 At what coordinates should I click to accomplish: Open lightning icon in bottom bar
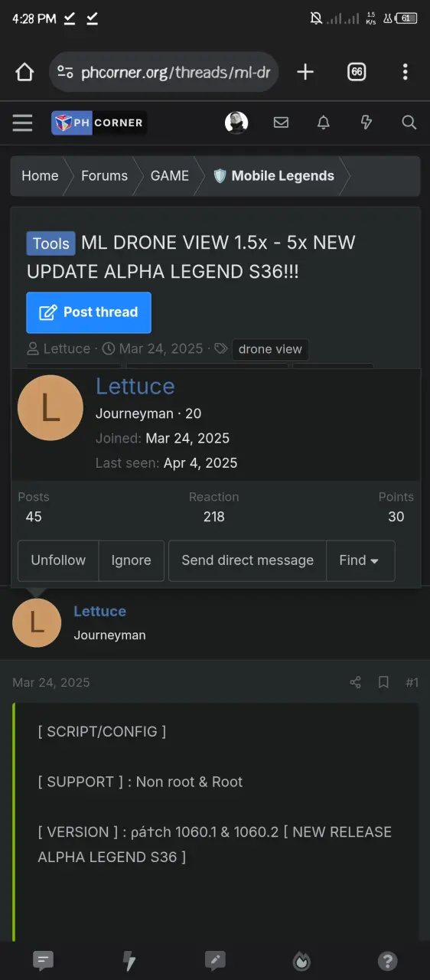coord(129,961)
